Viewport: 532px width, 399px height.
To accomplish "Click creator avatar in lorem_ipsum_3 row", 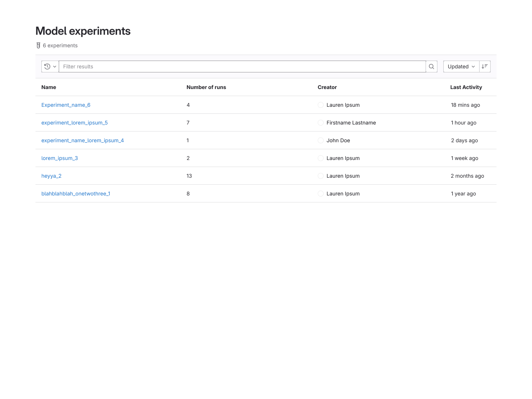I will 321,158.
